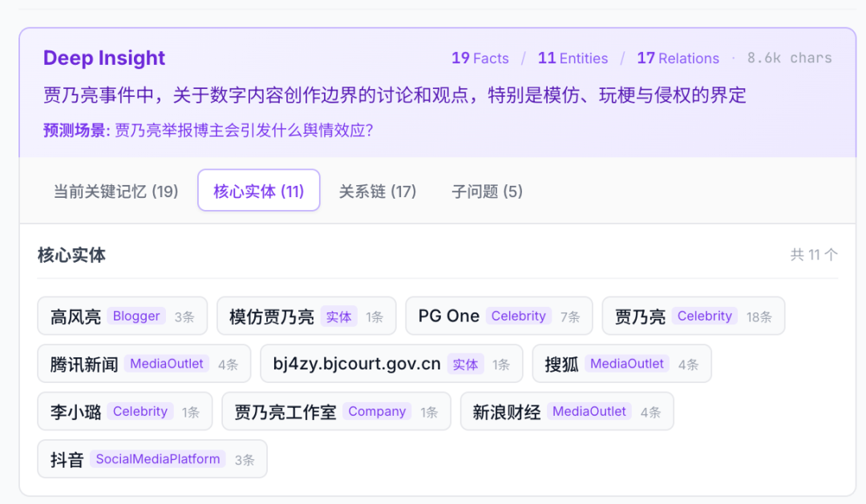
Task: Open the 子问题 (5) tab
Action: pyautogui.click(x=487, y=192)
